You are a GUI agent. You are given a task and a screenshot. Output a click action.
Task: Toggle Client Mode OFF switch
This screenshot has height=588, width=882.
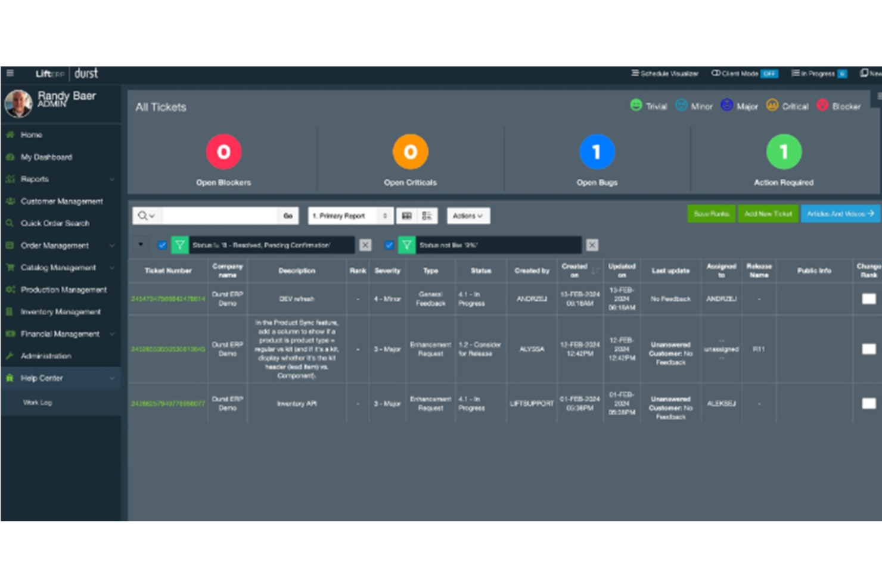769,73
